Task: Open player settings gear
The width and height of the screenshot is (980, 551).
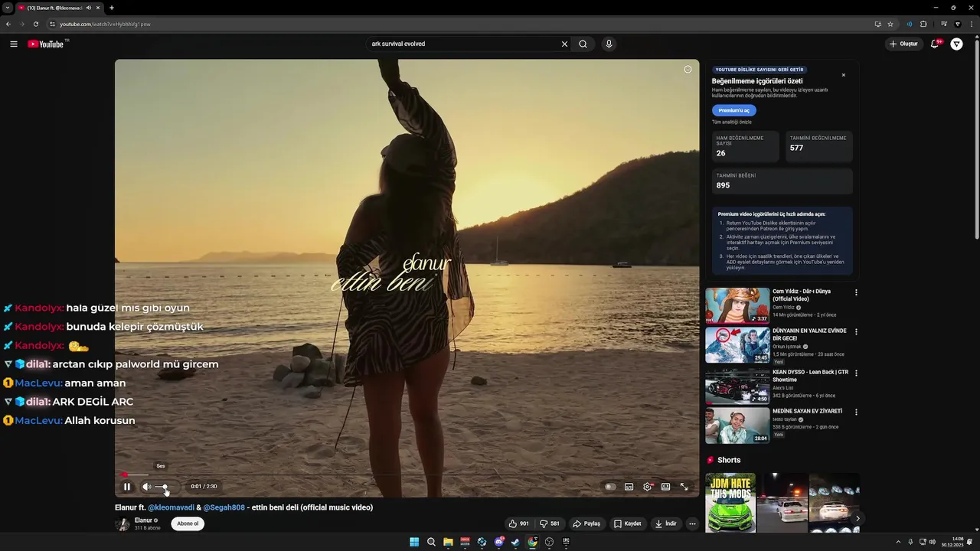Action: (x=648, y=487)
